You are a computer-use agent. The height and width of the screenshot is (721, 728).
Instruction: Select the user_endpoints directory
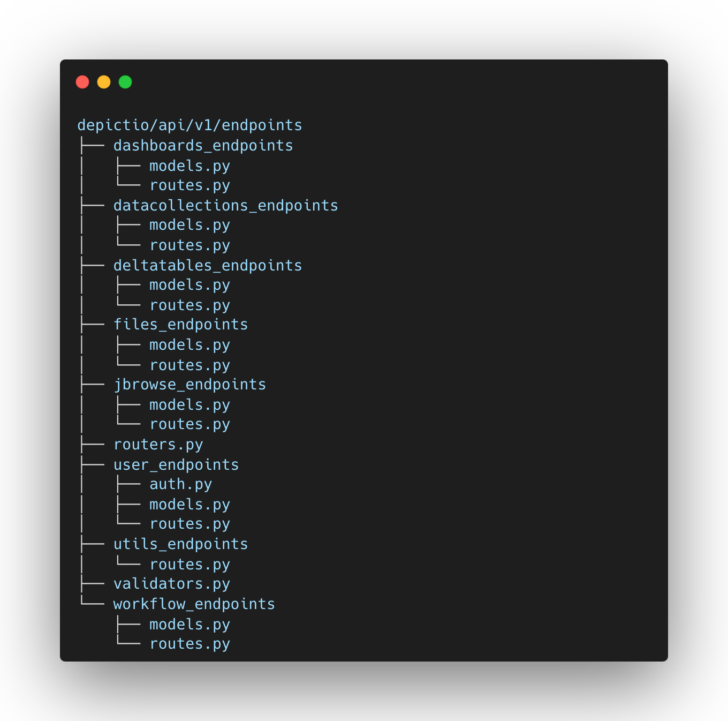click(x=176, y=465)
